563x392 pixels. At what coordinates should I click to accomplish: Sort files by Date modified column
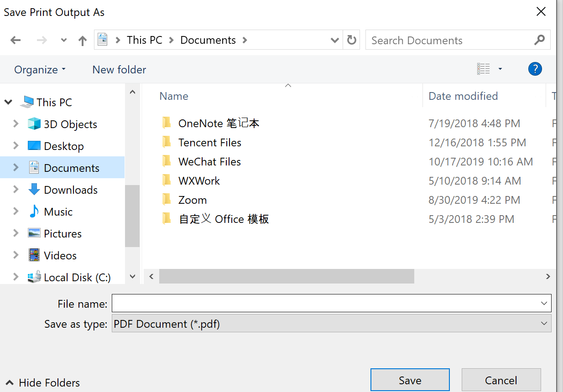(463, 96)
